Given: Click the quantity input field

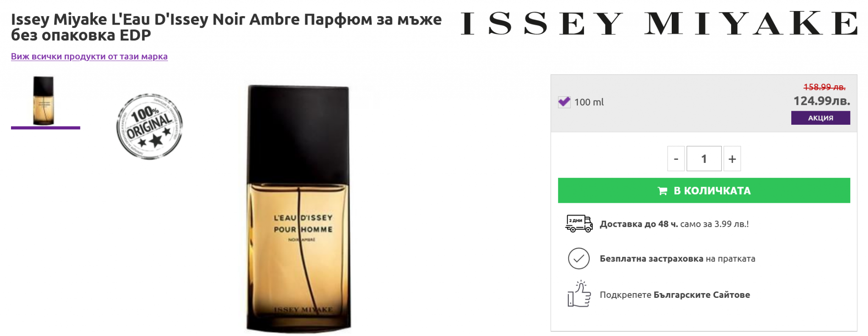Looking at the screenshot, I should [704, 159].
